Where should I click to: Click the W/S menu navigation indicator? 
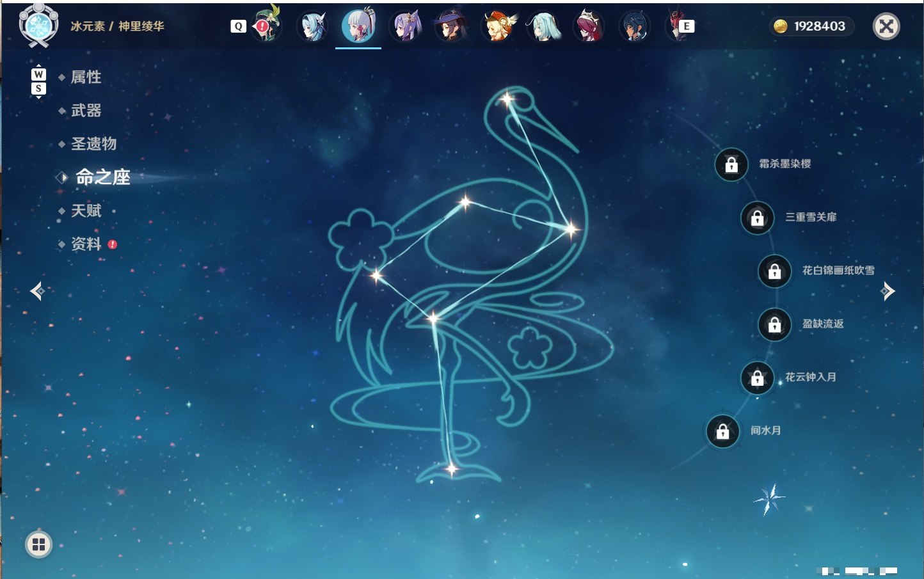click(x=38, y=81)
